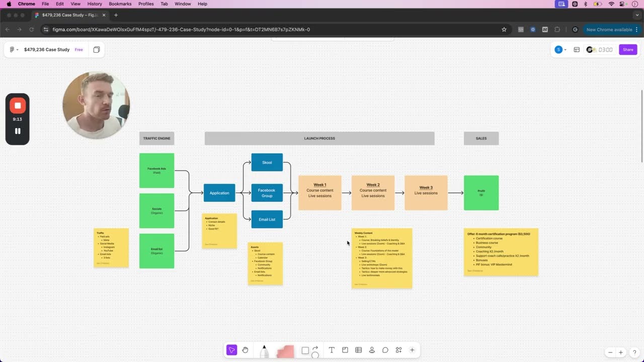Select the green Profit box
Image resolution: width=644 pixels, height=362 pixels.
pyautogui.click(x=481, y=193)
